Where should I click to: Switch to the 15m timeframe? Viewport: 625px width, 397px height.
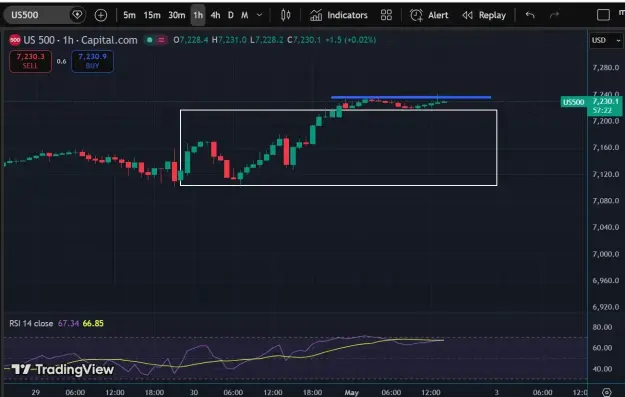pos(152,15)
